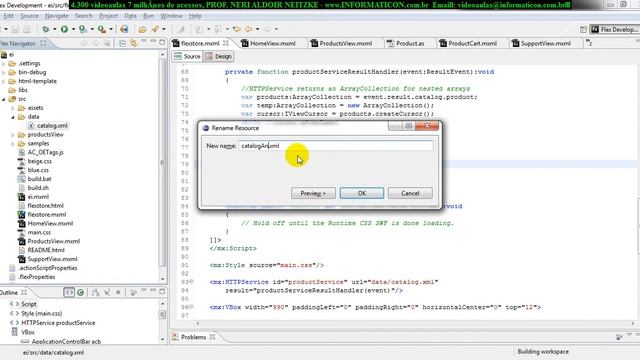The width and height of the screenshot is (640, 360).
Task: Open the Window menu
Action: pos(171,16)
